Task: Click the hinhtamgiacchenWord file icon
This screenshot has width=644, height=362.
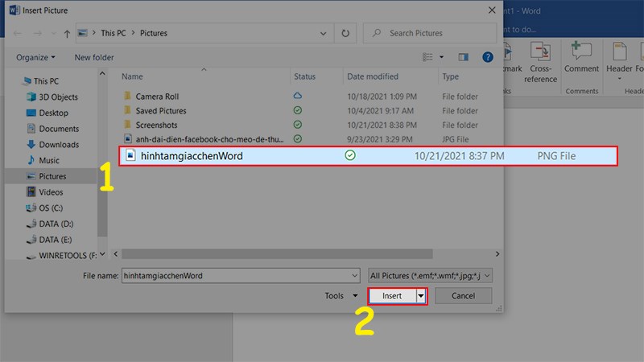Action: (130, 155)
